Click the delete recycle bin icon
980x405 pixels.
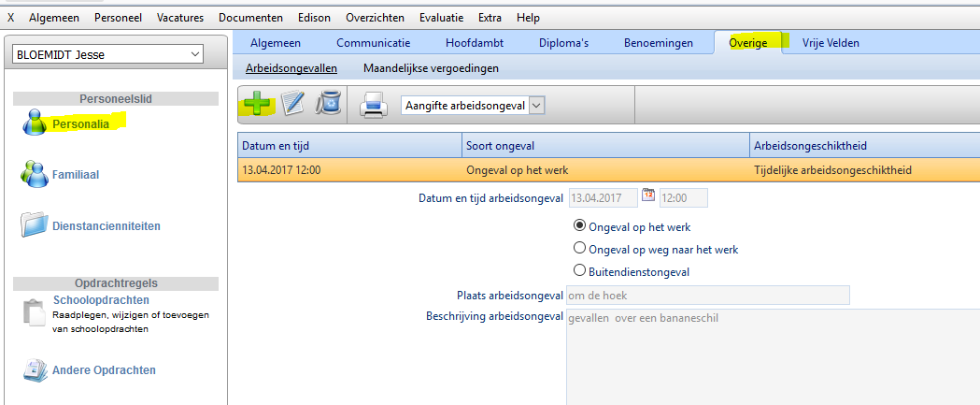pyautogui.click(x=329, y=103)
